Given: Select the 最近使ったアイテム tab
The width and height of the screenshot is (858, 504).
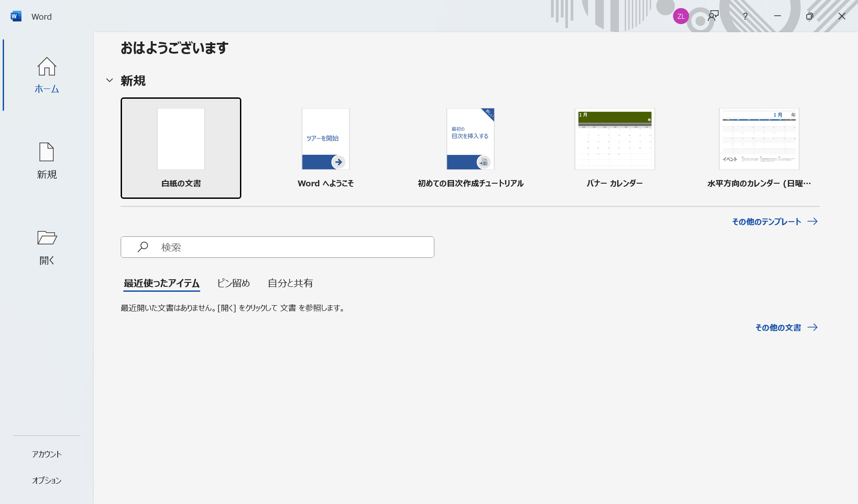Looking at the screenshot, I should (x=161, y=283).
